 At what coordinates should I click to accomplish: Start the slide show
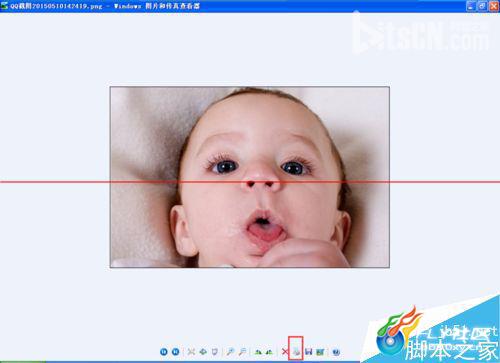215,352
